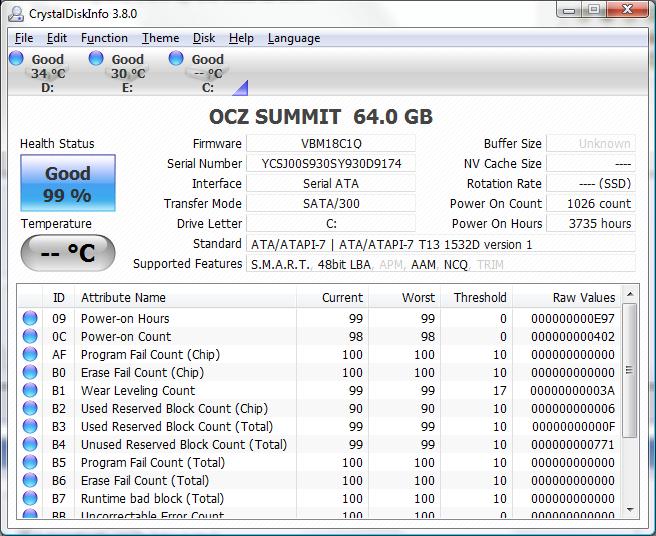Click threshold value 17
The image size is (656, 536).
pyautogui.click(x=500, y=390)
